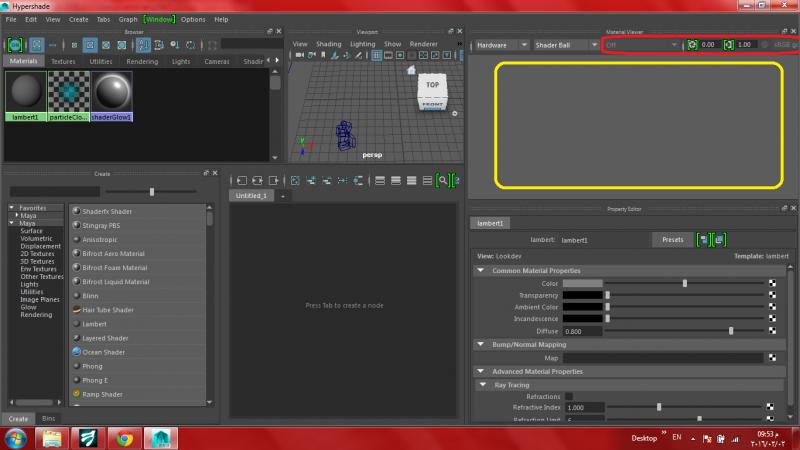Screen dimensions: 800x450
Task: Click the search magnifier icon in node editor toolbar
Action: (x=441, y=180)
